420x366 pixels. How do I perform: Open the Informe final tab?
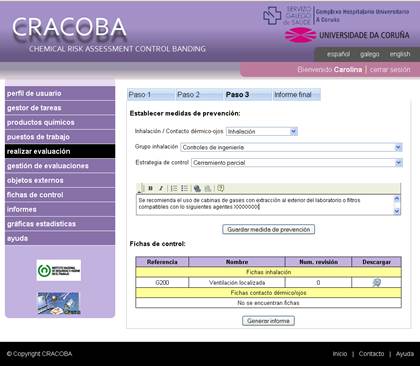(293, 95)
